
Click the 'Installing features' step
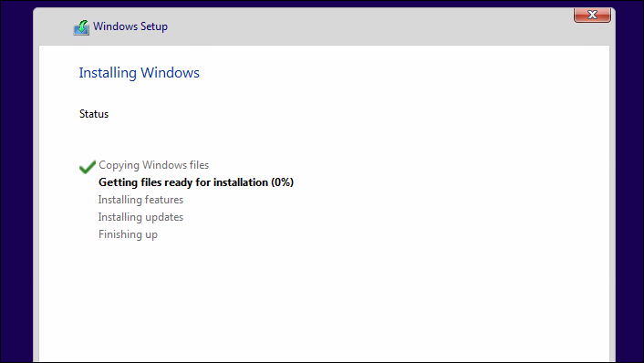(x=140, y=200)
